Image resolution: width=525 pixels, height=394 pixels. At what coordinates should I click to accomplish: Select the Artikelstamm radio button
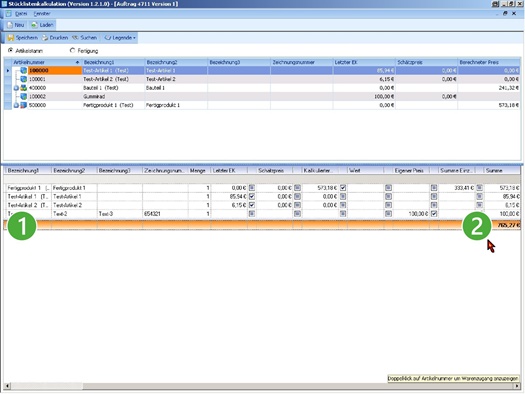point(10,51)
